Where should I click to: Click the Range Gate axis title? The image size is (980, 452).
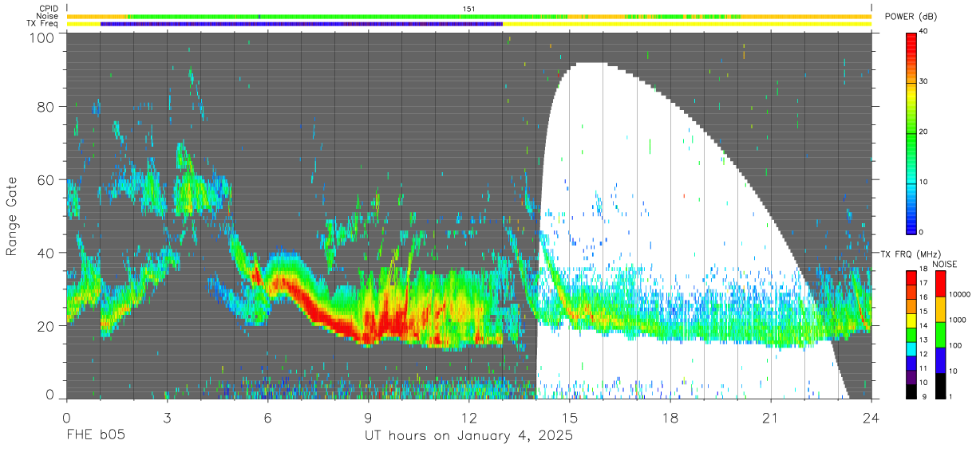click(12, 217)
